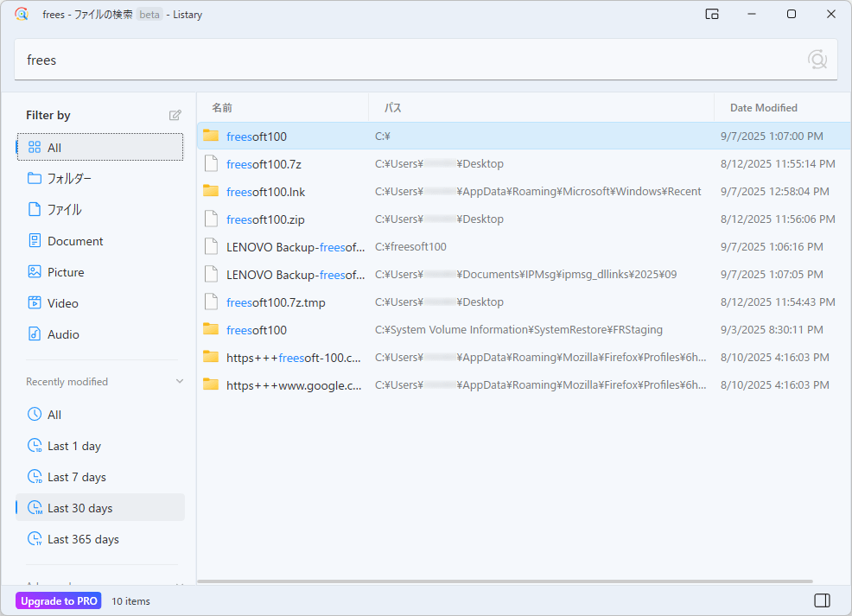Viewport: 852px width, 616px height.
Task: Click the Last 1 day clock icon
Action: [35, 446]
